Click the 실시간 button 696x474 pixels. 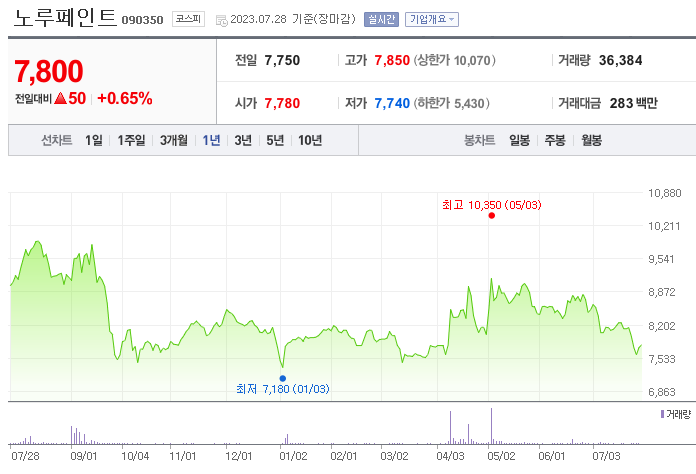(x=381, y=20)
